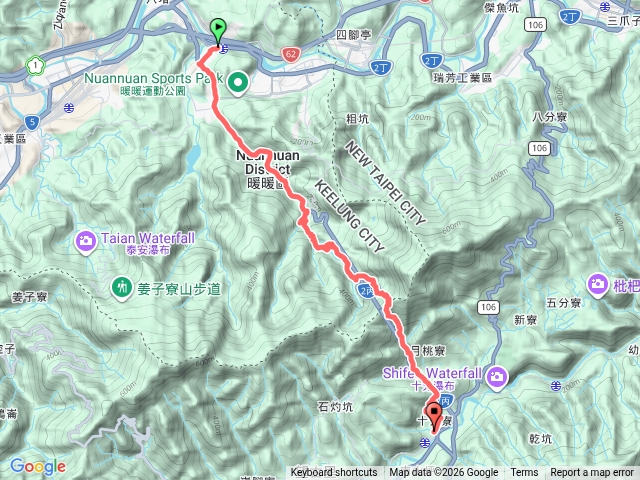Click the Shifen Waterfall camera icon
This screenshot has width=640, height=480.
[497, 378]
